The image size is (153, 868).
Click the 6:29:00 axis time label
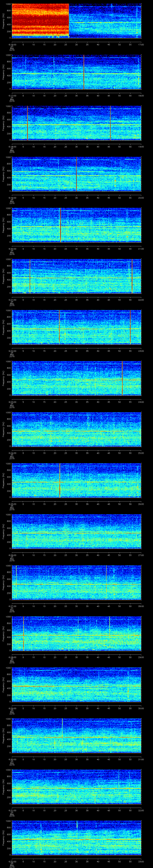point(12,708)
